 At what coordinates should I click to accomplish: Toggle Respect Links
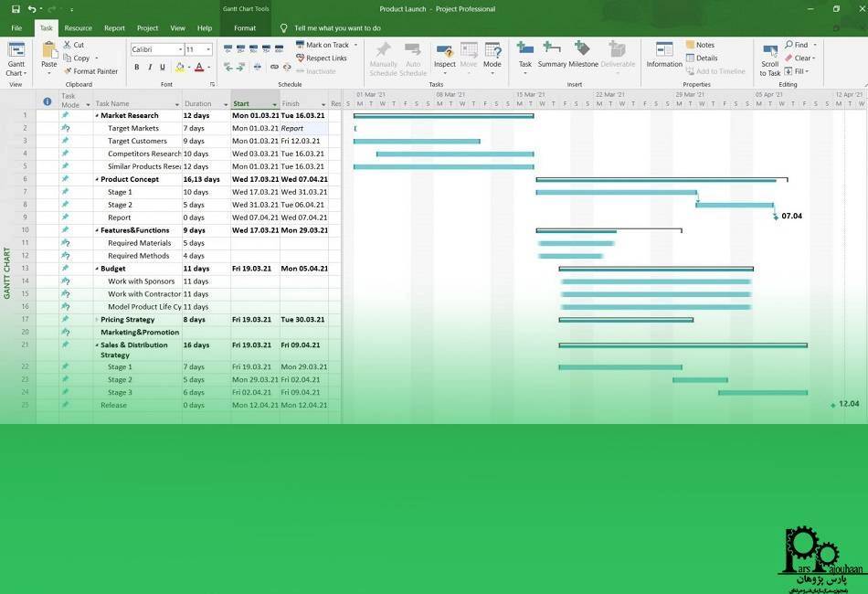coord(322,58)
